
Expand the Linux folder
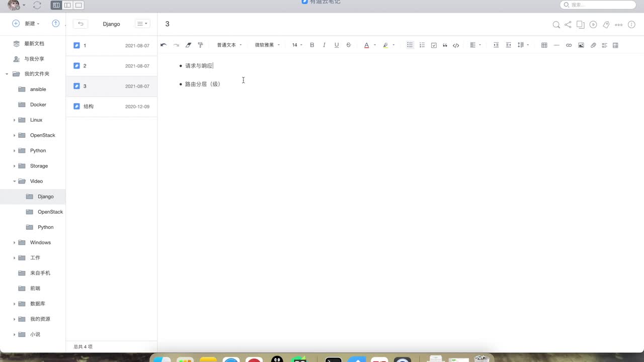tap(15, 120)
